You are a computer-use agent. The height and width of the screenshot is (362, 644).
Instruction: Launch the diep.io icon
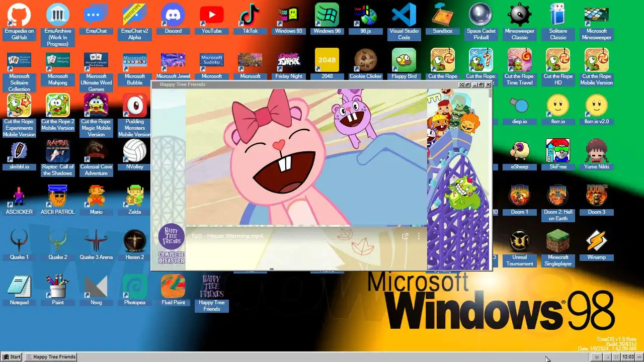point(520,109)
